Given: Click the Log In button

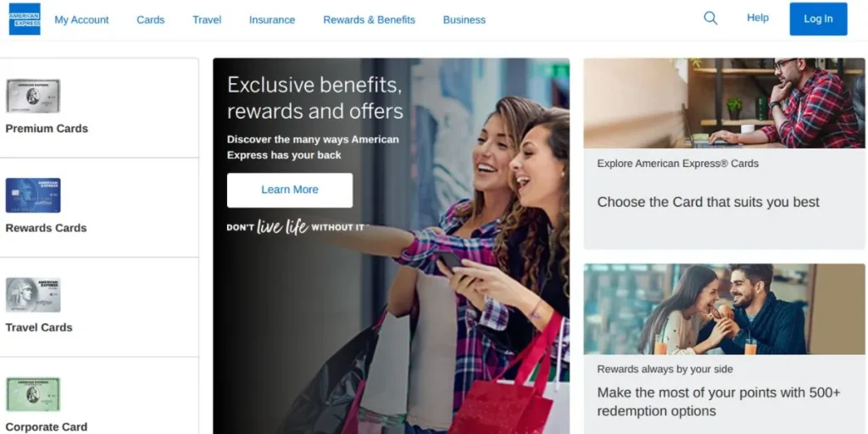Looking at the screenshot, I should [818, 19].
